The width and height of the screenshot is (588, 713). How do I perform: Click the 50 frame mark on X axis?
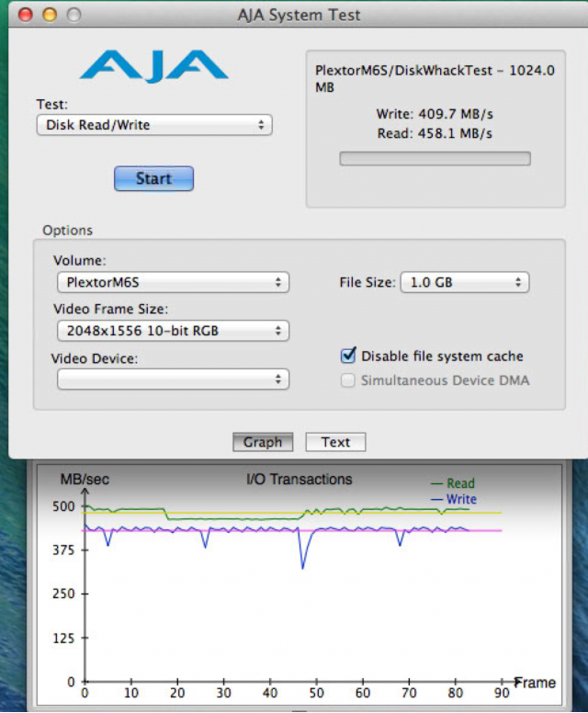(317, 693)
